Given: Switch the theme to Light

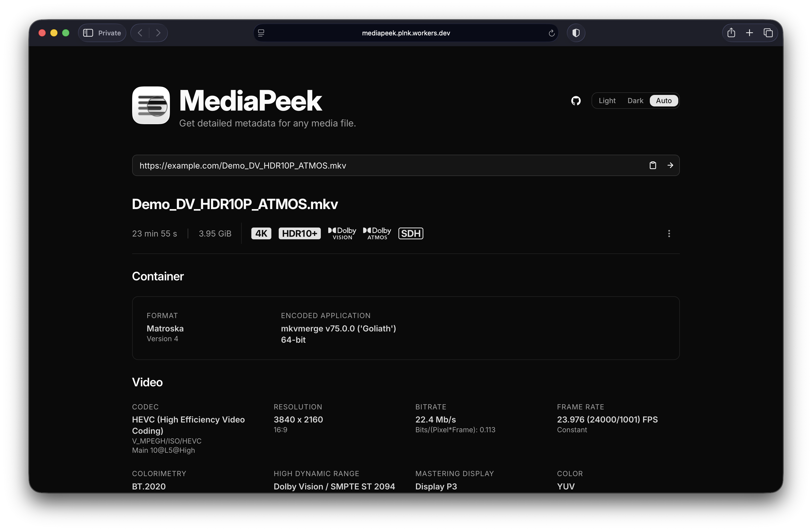Looking at the screenshot, I should [x=607, y=101].
